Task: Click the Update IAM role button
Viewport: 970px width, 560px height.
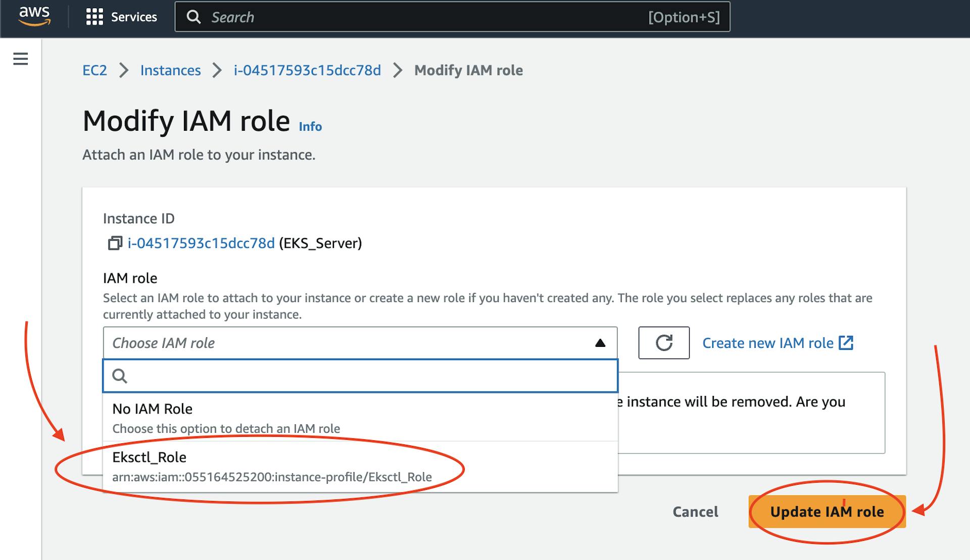Action: click(x=827, y=512)
